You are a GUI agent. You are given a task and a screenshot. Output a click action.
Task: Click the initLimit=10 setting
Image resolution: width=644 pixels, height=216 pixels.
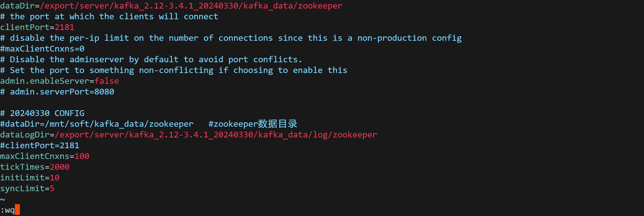pyautogui.click(x=30, y=178)
